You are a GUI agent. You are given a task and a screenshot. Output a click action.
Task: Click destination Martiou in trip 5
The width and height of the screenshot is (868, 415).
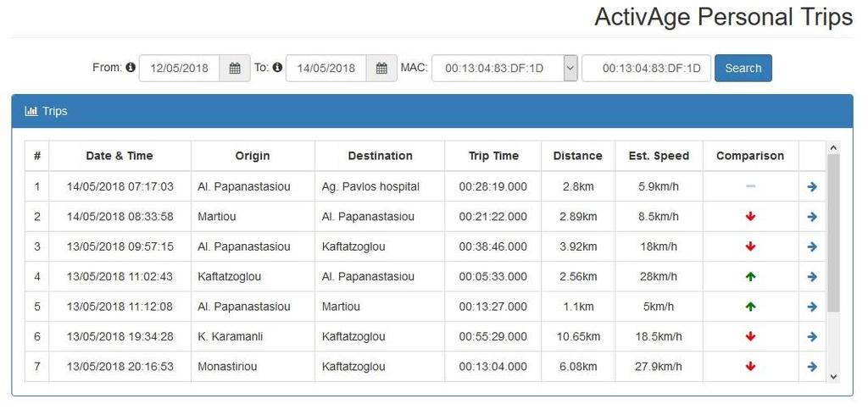tap(341, 307)
